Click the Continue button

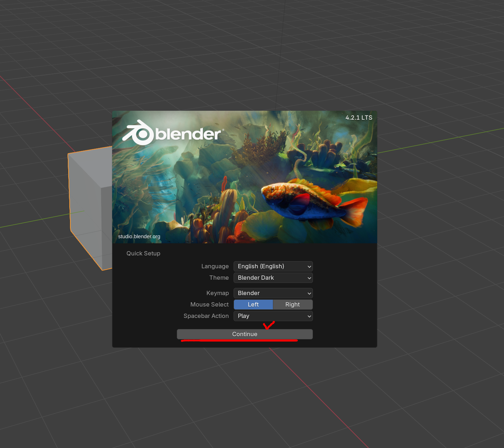[x=245, y=334]
